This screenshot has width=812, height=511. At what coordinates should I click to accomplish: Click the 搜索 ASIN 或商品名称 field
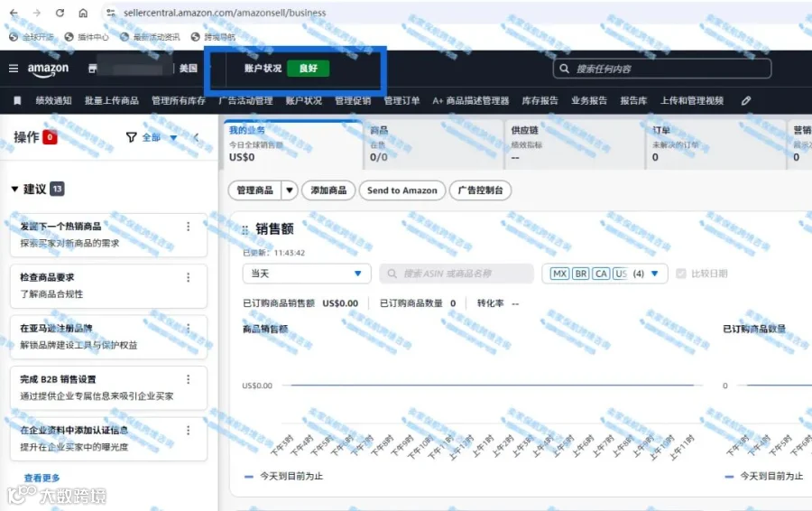pyautogui.click(x=457, y=274)
